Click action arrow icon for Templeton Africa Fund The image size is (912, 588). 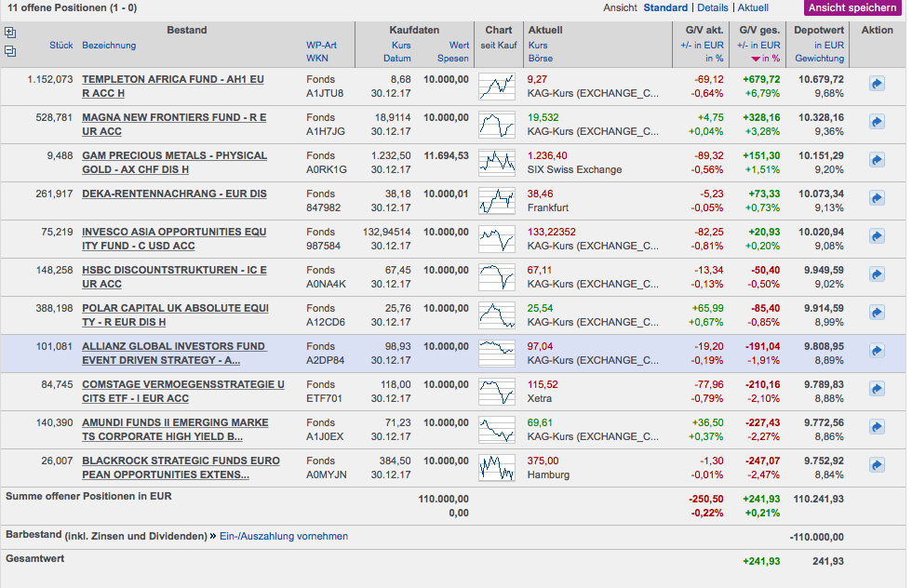[x=877, y=84]
